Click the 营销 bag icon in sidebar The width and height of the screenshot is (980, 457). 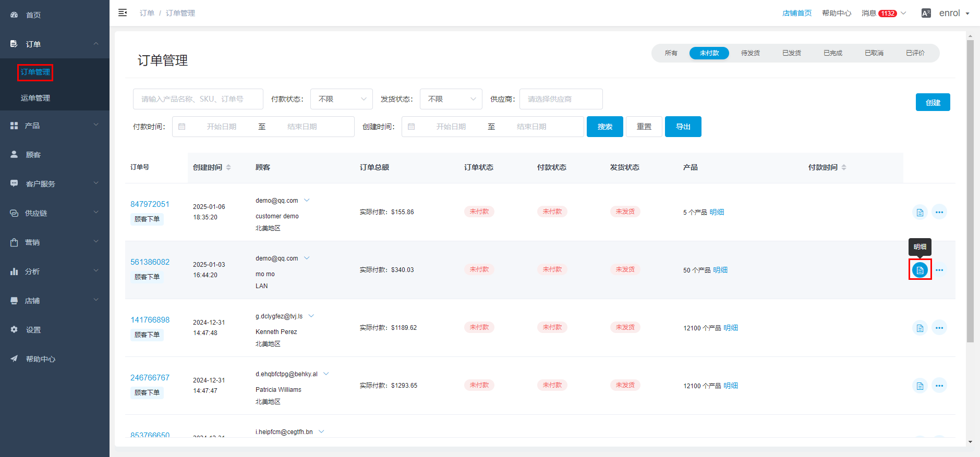(14, 242)
